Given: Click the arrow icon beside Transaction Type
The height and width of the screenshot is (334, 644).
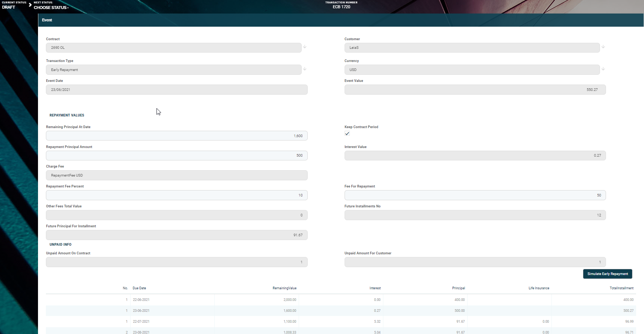Looking at the screenshot, I should [x=305, y=69].
